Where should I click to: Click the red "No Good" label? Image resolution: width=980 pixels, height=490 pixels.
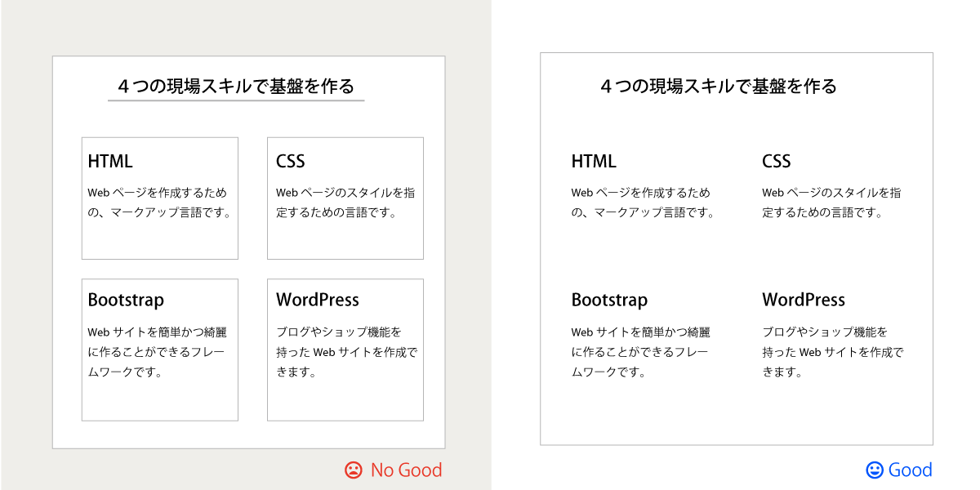tap(406, 470)
